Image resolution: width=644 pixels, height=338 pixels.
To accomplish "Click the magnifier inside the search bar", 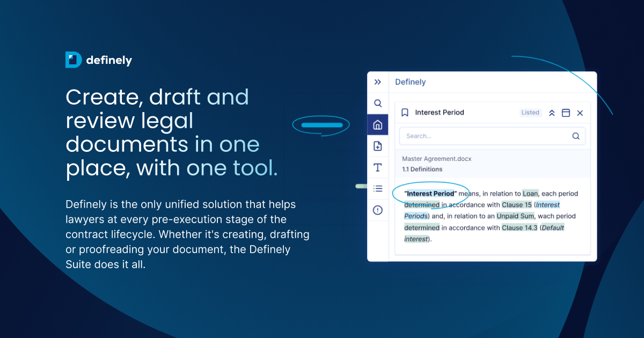I will point(576,136).
